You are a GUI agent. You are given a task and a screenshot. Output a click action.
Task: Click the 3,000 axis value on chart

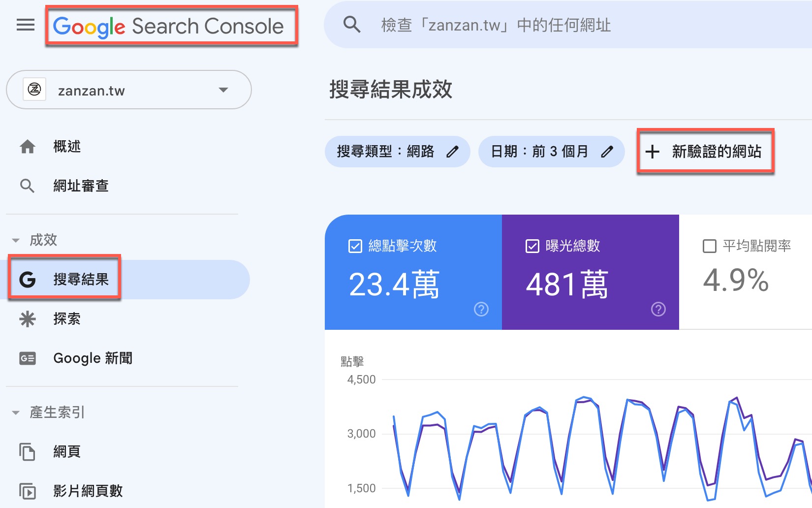361,434
